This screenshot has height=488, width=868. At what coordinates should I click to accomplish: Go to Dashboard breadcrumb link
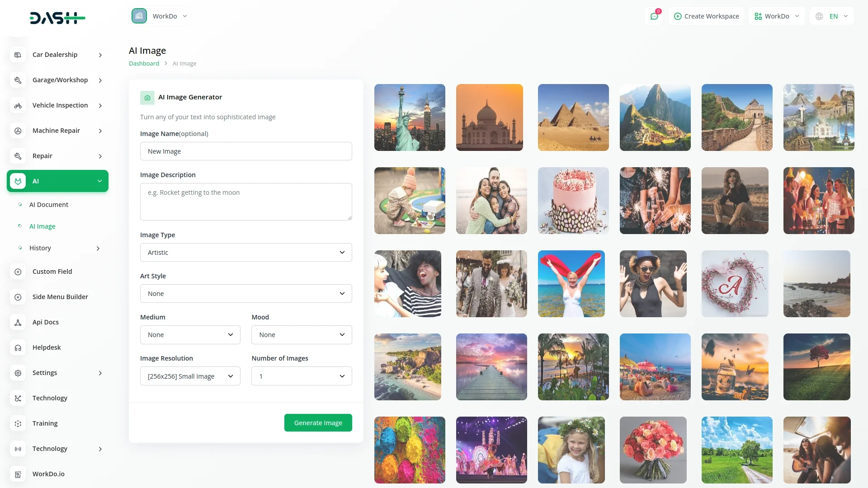[x=144, y=64]
